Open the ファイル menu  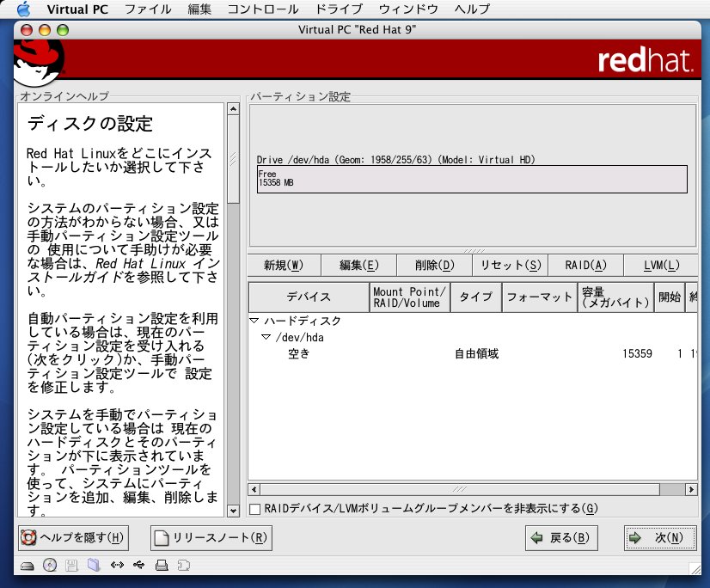tap(148, 9)
